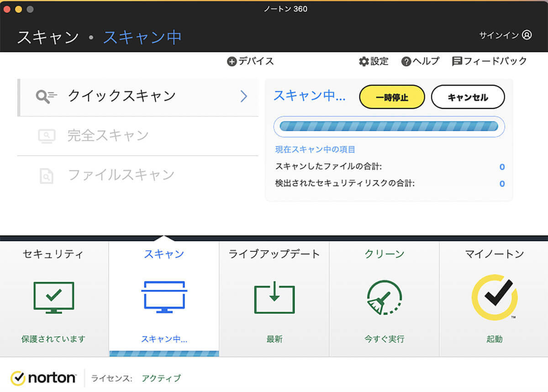Click the file search icon for ファイルスキャン
The height and width of the screenshot is (392, 548).
47,175
